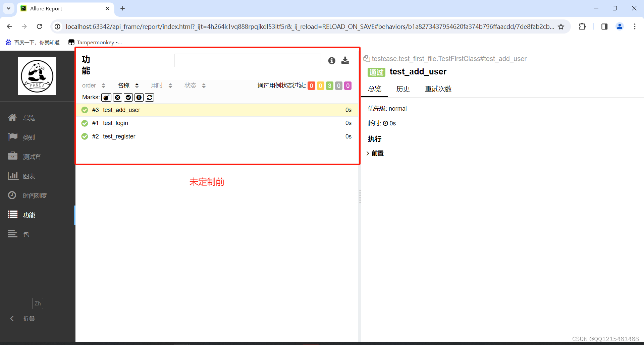Go back in browser history
Image resolution: width=644 pixels, height=345 pixels.
[9, 26]
